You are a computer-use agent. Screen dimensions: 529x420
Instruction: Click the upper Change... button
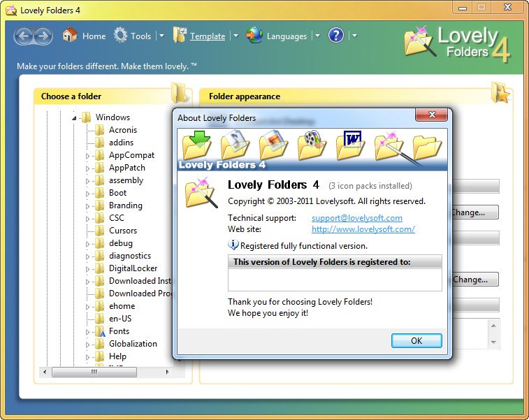(x=474, y=212)
